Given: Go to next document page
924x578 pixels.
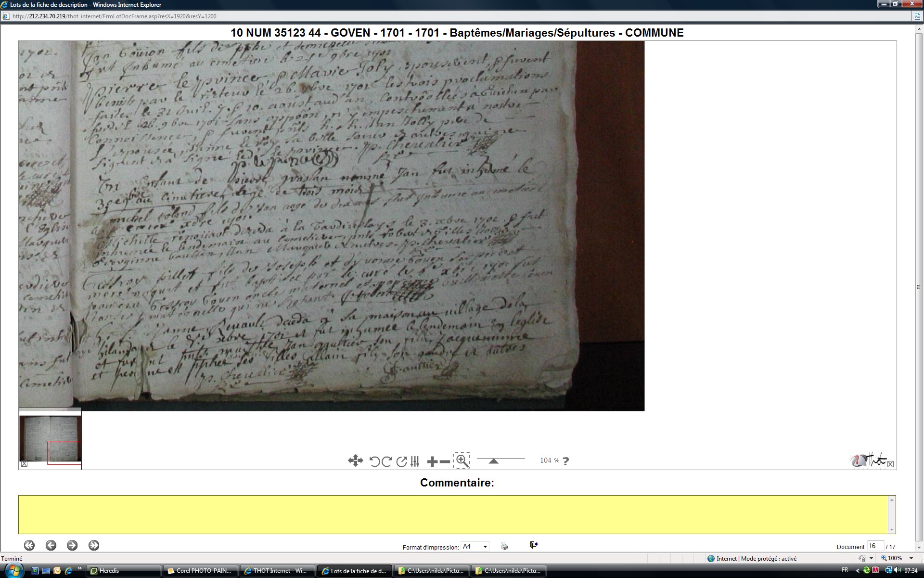Looking at the screenshot, I should click(x=72, y=545).
